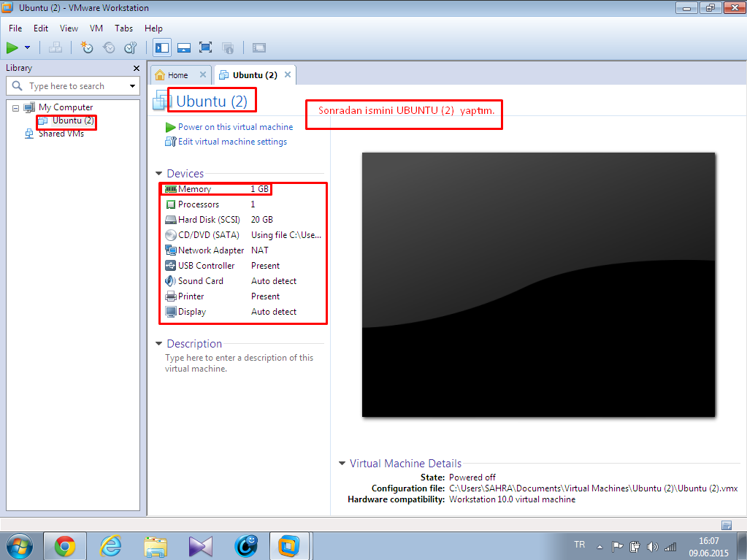Open Windows Explorer from the taskbar
The image size is (747, 560).
[156, 546]
